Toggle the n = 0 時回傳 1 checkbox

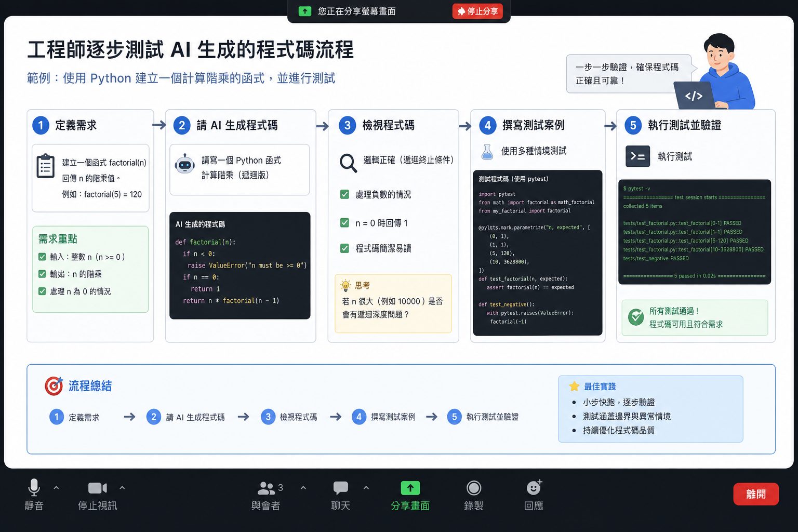tap(344, 222)
